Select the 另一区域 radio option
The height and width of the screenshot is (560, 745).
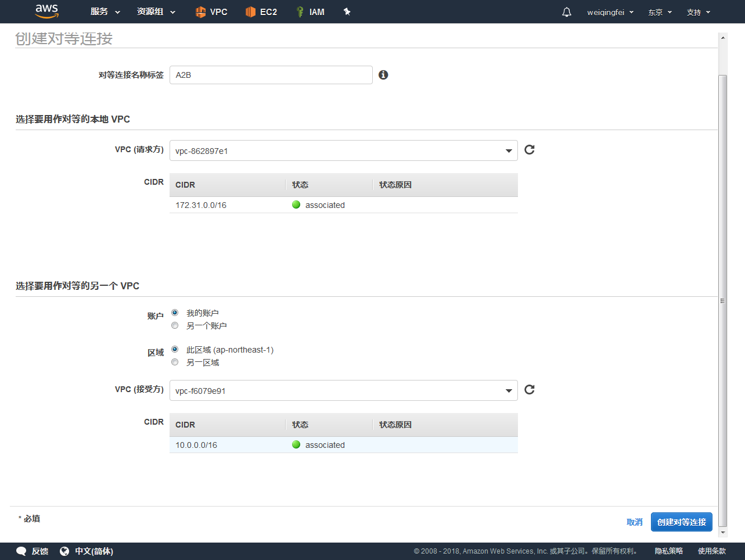(x=175, y=362)
